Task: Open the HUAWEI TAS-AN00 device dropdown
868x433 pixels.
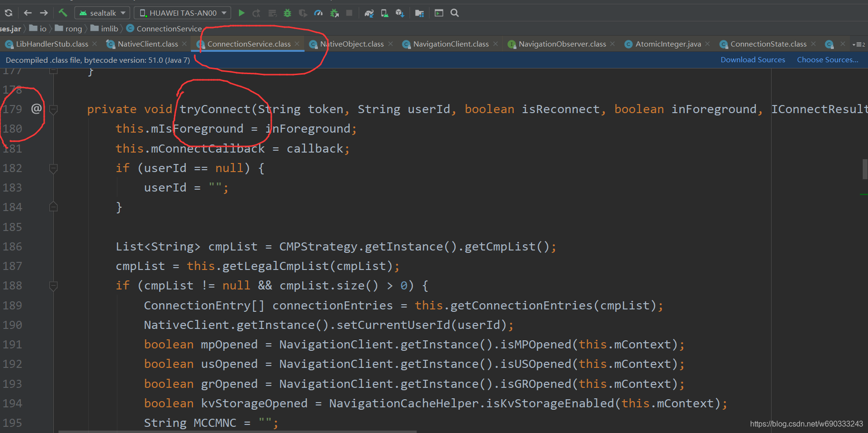Action: 182,13
